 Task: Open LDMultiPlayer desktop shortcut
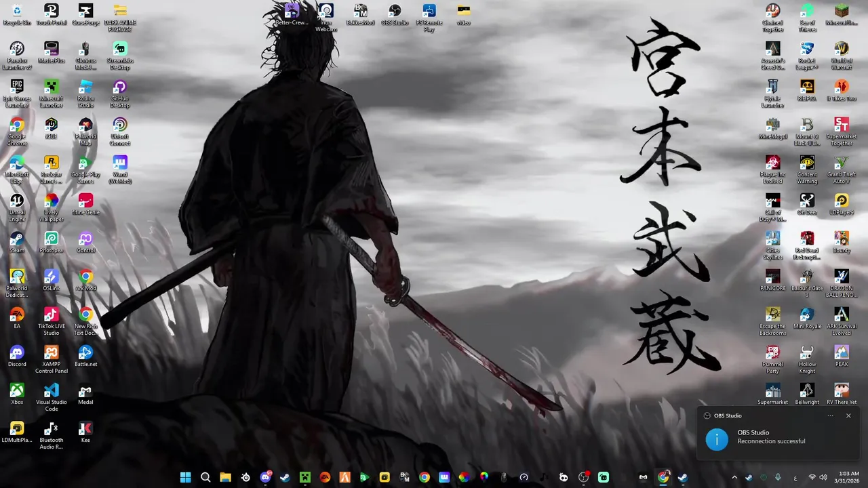[x=17, y=432]
